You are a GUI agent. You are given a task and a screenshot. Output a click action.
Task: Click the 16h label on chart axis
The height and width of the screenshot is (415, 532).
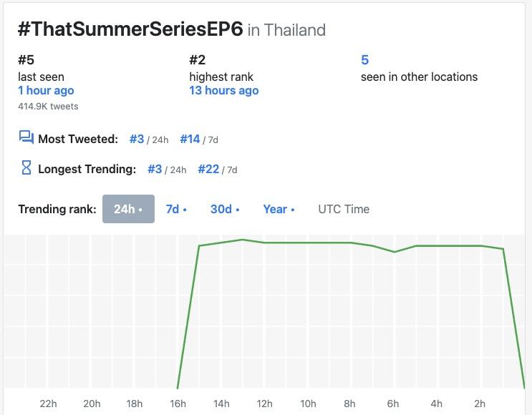(x=178, y=404)
